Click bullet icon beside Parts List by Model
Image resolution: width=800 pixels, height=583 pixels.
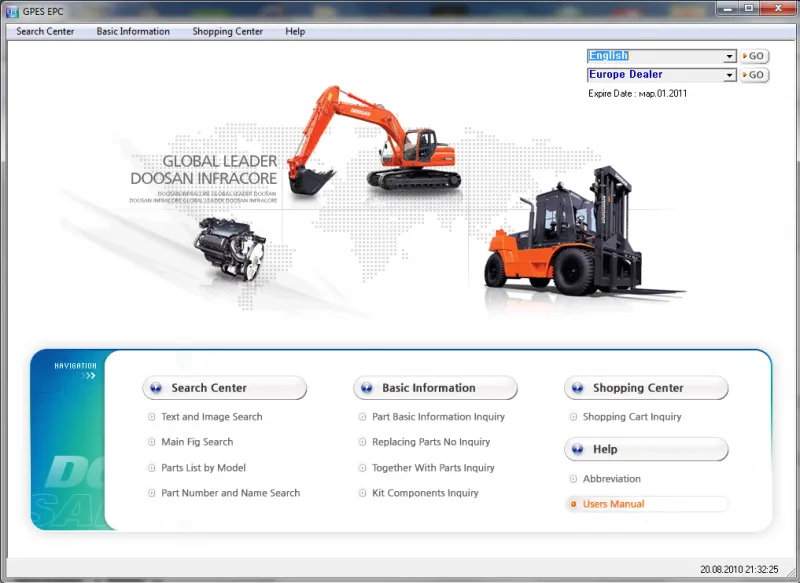click(152, 468)
